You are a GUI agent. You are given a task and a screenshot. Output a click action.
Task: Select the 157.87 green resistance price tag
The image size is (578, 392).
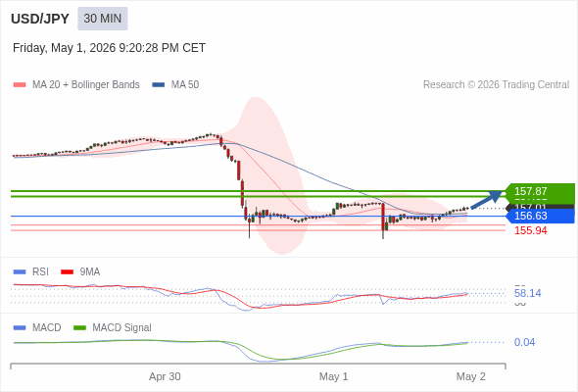coord(540,191)
